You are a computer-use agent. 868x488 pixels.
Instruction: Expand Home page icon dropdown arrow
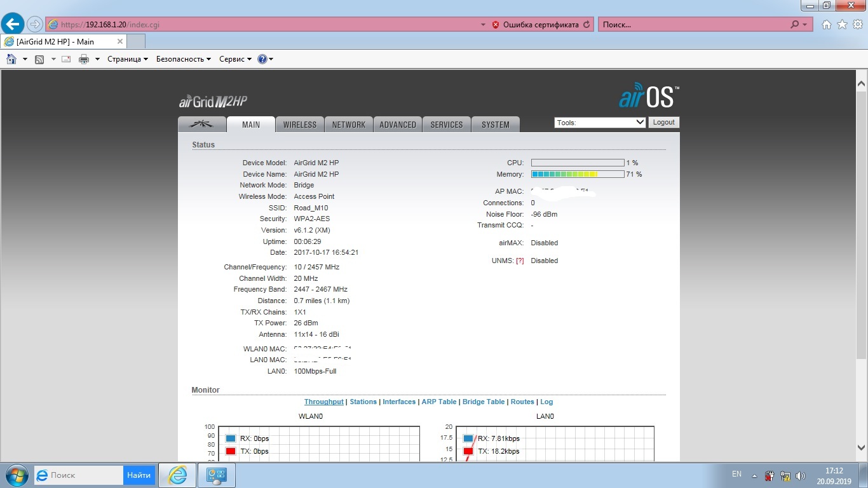[x=25, y=59]
